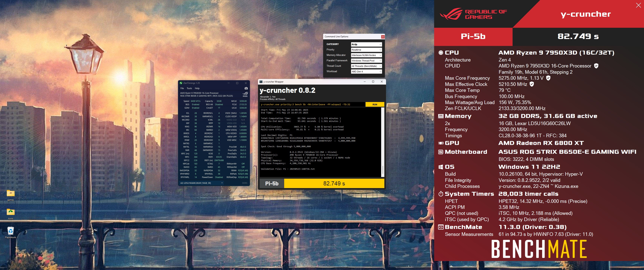This screenshot has height=270, width=644.
Task: Click the verified shield next to the CPUID value
Action: coord(596,66)
